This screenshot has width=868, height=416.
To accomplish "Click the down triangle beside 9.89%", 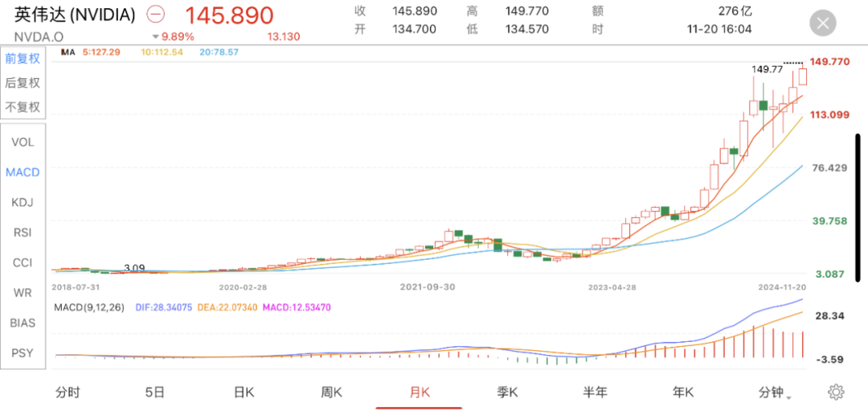I will point(156,37).
